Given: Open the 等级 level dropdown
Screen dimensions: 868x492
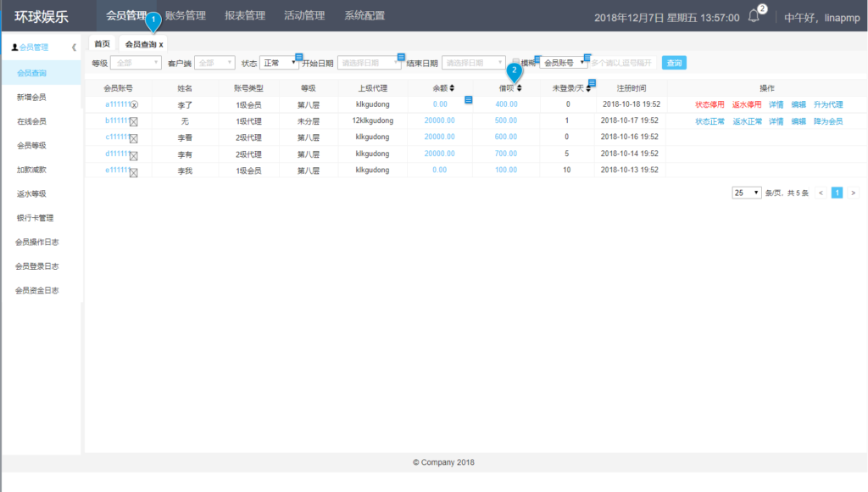Looking at the screenshot, I should click(136, 63).
